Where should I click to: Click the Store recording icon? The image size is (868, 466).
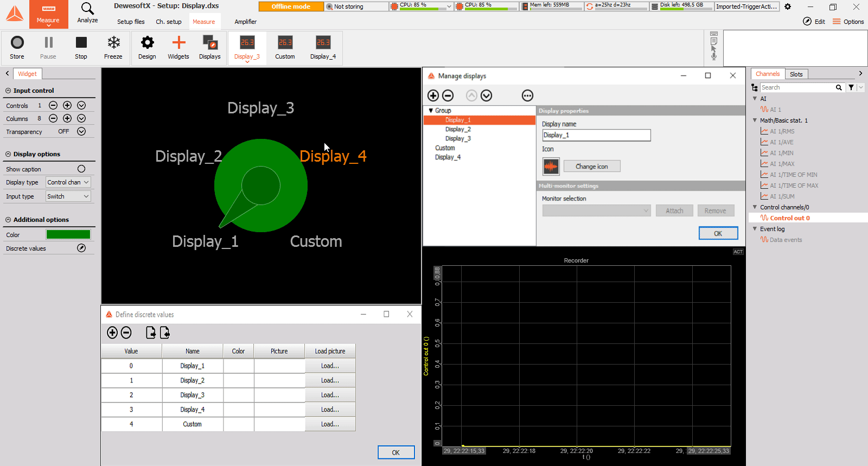pos(17,43)
